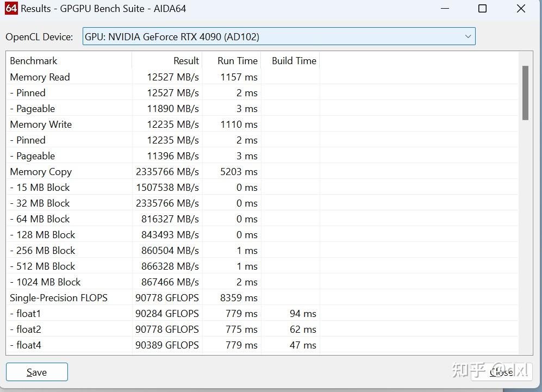Select the 1024 MB Block row

(x=262, y=282)
